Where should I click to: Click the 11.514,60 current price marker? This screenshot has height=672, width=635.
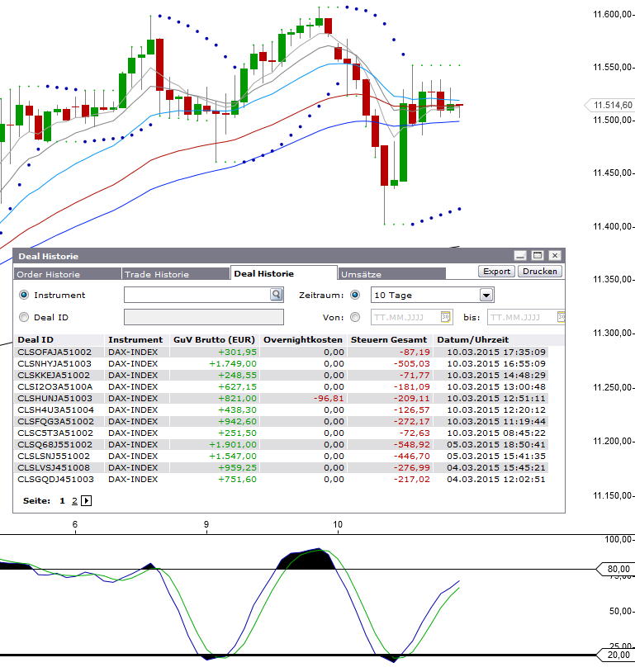click(x=609, y=105)
